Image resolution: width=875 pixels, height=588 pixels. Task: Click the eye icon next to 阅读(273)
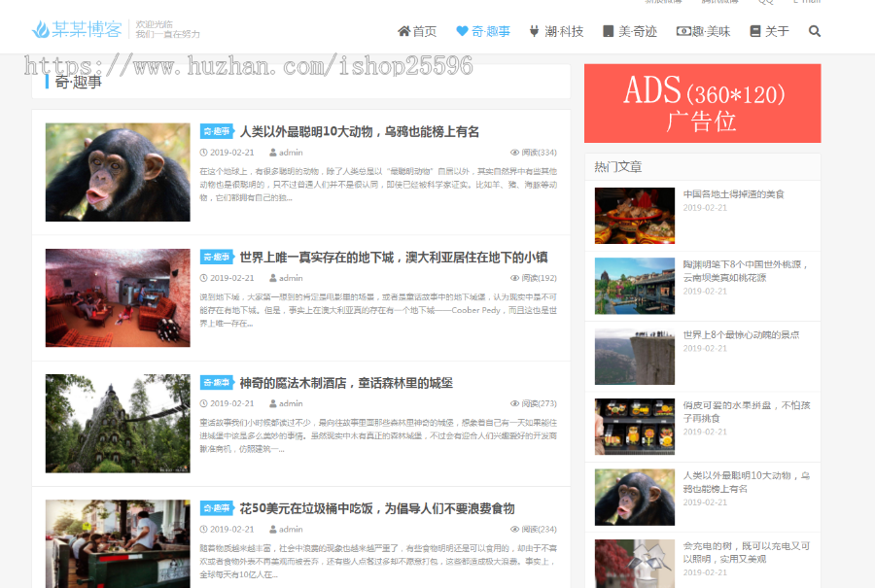coord(514,403)
